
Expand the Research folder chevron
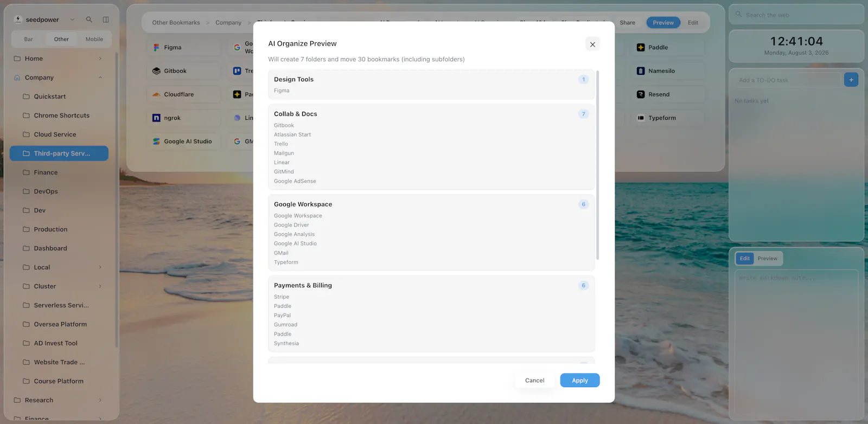tap(100, 400)
